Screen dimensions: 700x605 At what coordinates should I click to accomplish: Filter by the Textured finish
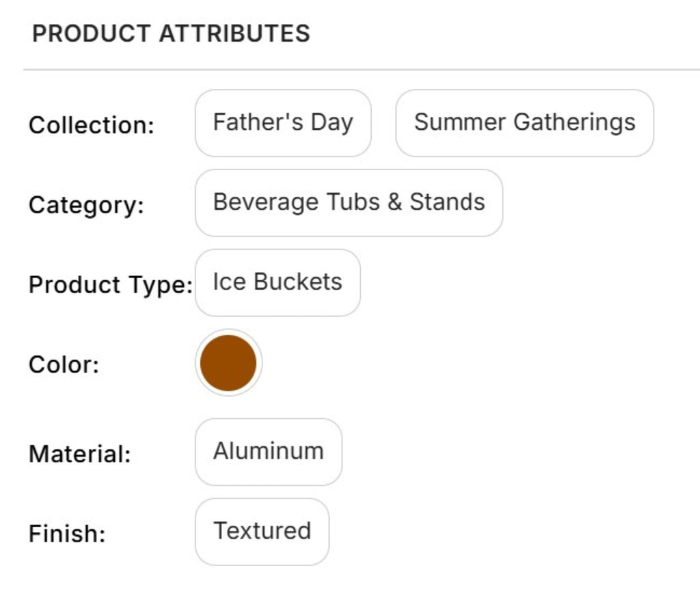pos(262,531)
